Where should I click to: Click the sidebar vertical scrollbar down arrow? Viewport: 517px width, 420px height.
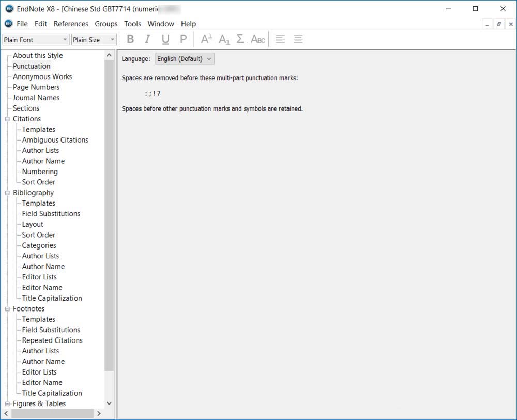[109, 403]
